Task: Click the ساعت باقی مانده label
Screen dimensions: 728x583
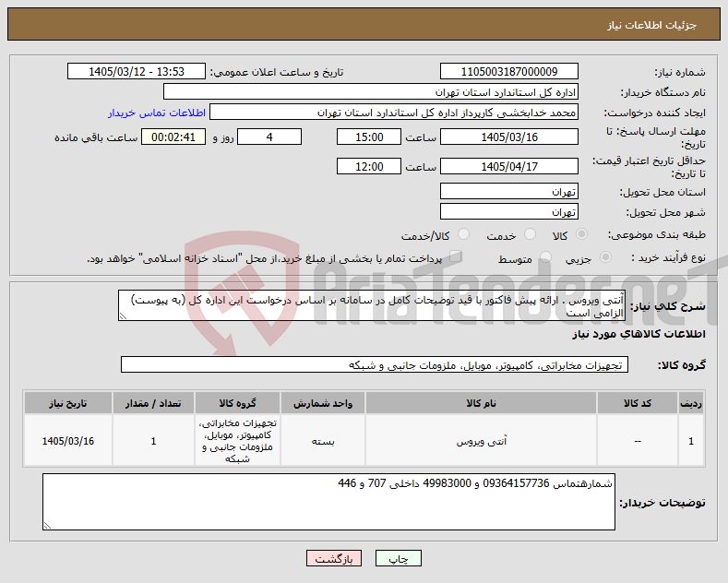Action: (96, 137)
